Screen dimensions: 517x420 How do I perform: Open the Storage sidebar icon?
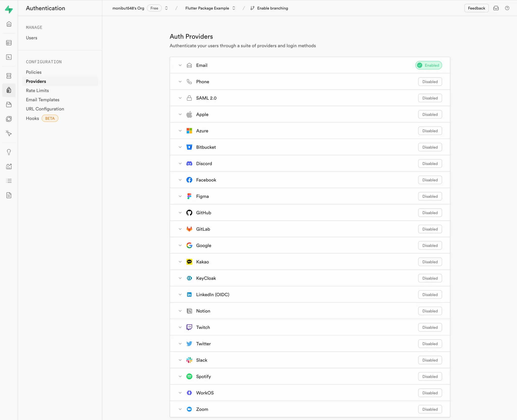tap(9, 105)
